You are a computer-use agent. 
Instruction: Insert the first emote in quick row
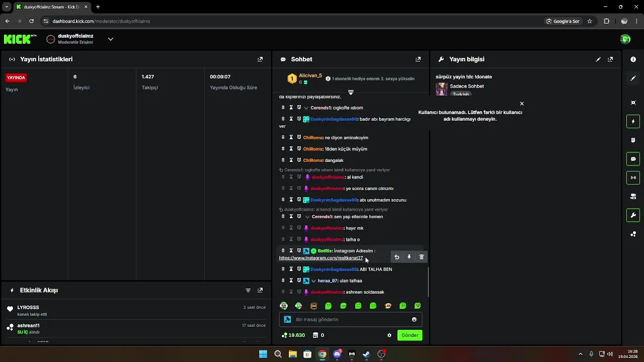284,306
